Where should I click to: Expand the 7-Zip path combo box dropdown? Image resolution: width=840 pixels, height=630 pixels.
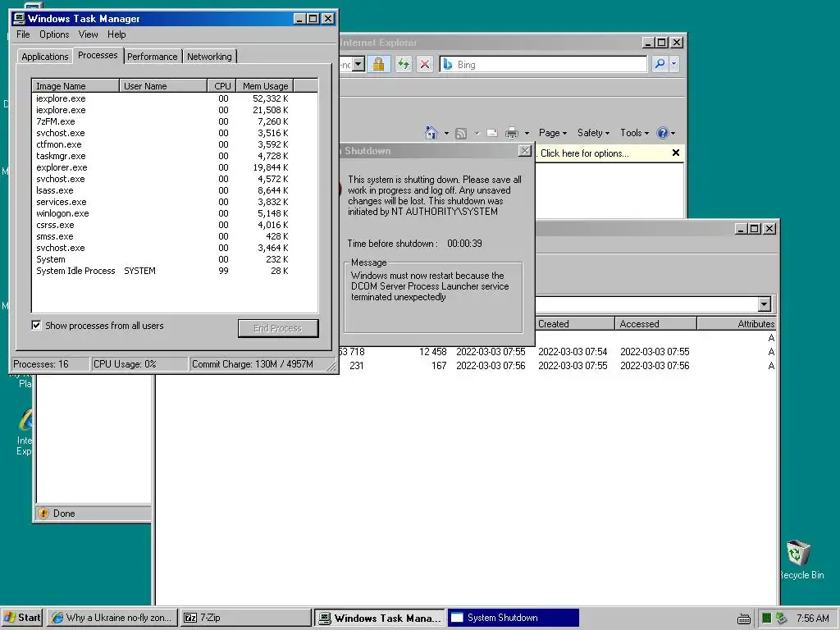point(765,304)
